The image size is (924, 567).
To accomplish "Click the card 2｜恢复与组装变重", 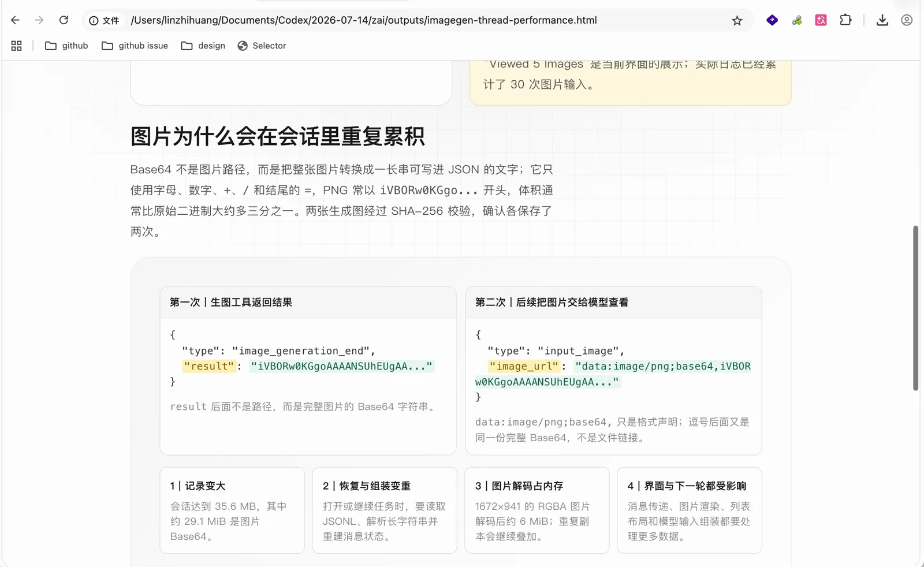I will coord(385,510).
